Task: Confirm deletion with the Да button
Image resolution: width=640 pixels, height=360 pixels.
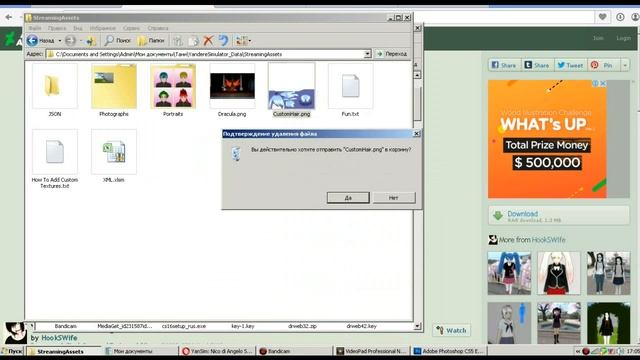Action: [x=348, y=198]
